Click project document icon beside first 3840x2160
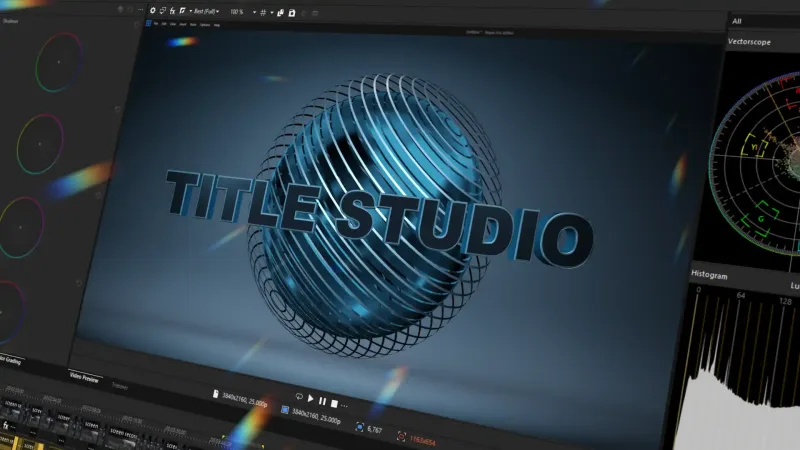The image size is (800, 450). pyautogui.click(x=215, y=394)
